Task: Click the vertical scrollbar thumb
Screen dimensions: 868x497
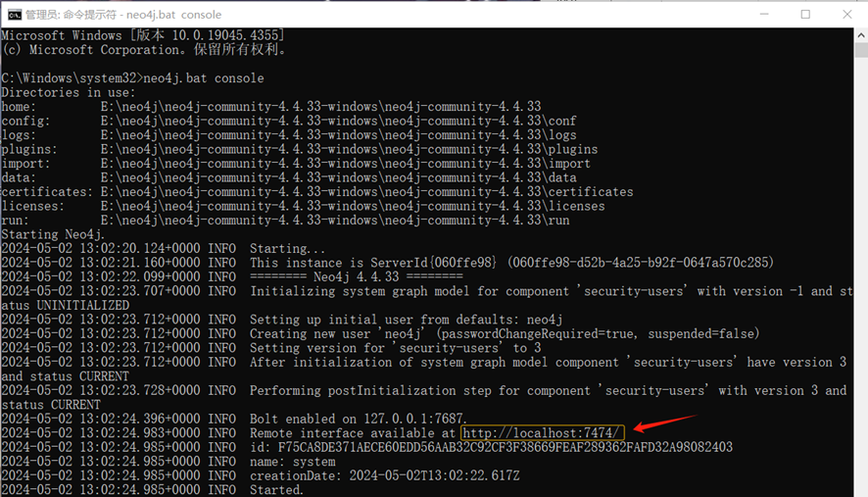Action: tap(861, 50)
